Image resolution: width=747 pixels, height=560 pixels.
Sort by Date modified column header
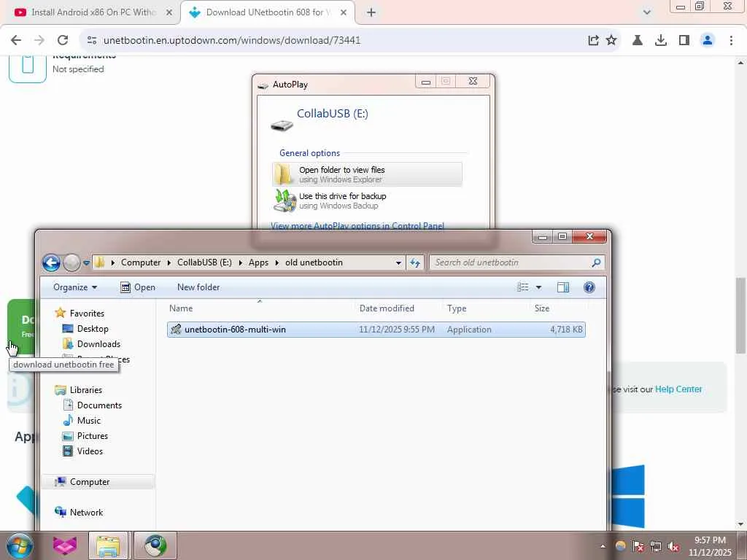399,308
